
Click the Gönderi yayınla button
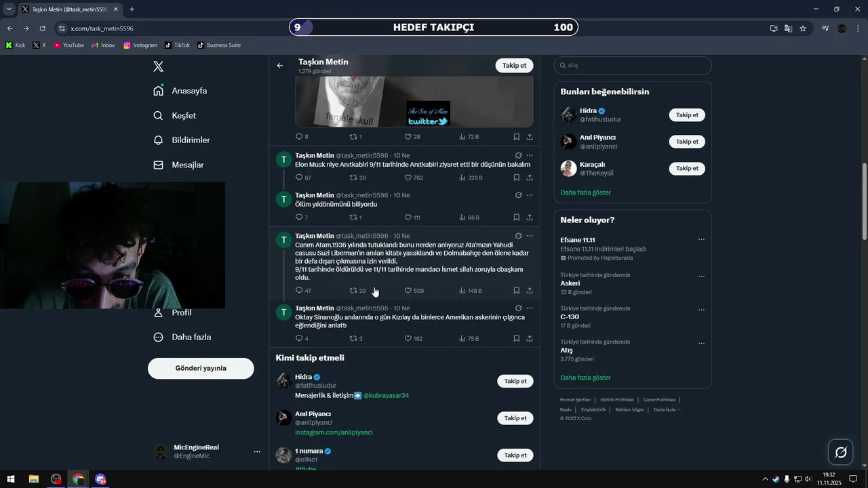[x=201, y=368]
